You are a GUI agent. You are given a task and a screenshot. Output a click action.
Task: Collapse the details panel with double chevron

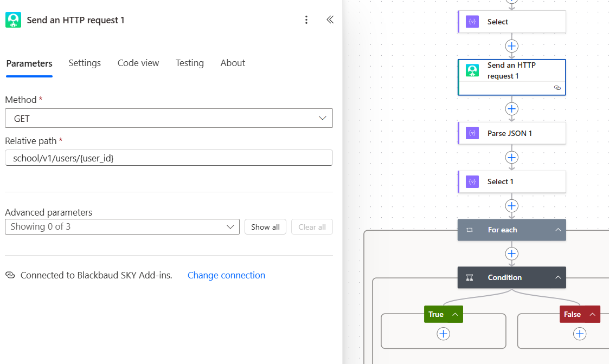click(x=330, y=20)
